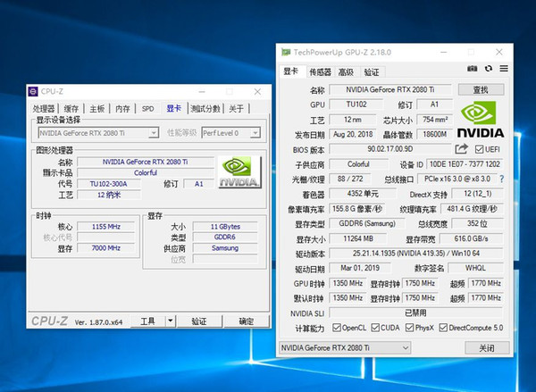Click the 11264 MB memory size field

click(x=358, y=238)
